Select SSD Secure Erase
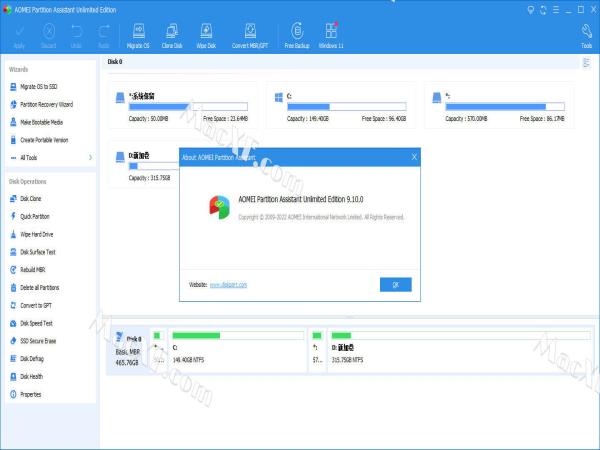The height and width of the screenshot is (450, 600). [38, 341]
